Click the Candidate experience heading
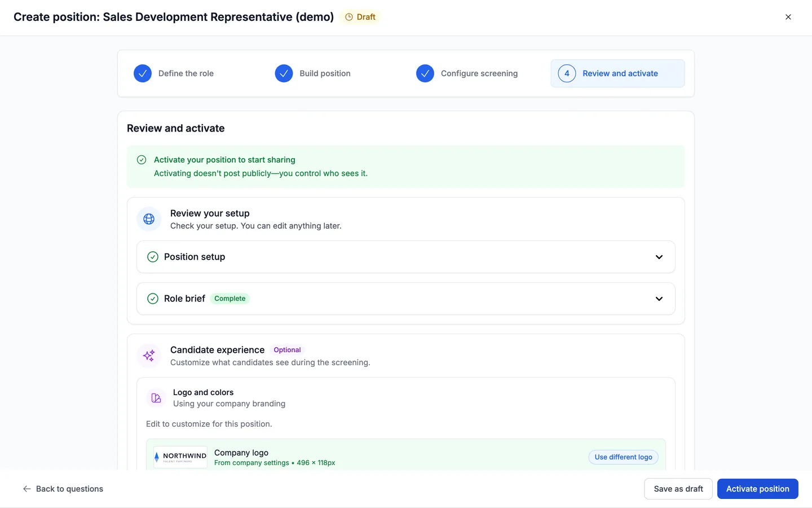Image resolution: width=812 pixels, height=508 pixels. (217, 350)
